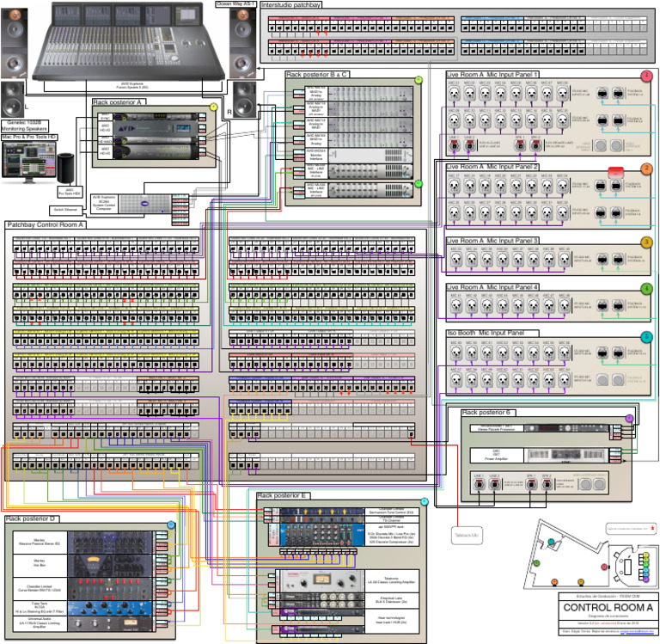The image size is (660, 644).
Task: Click the yellow marker on Rack posterior A
Action: pyautogui.click(x=213, y=107)
